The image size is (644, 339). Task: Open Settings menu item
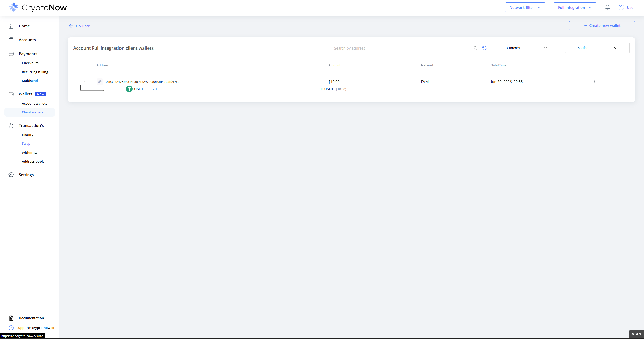pyautogui.click(x=26, y=175)
